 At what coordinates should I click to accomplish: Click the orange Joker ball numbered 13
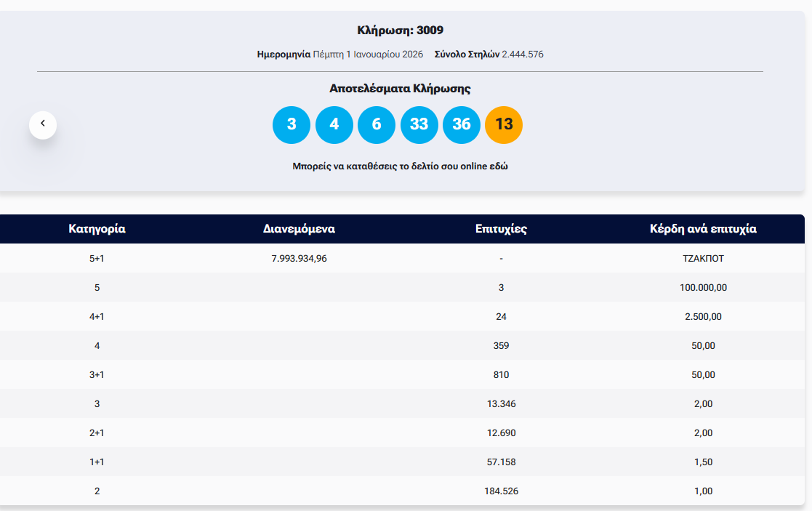[504, 124]
